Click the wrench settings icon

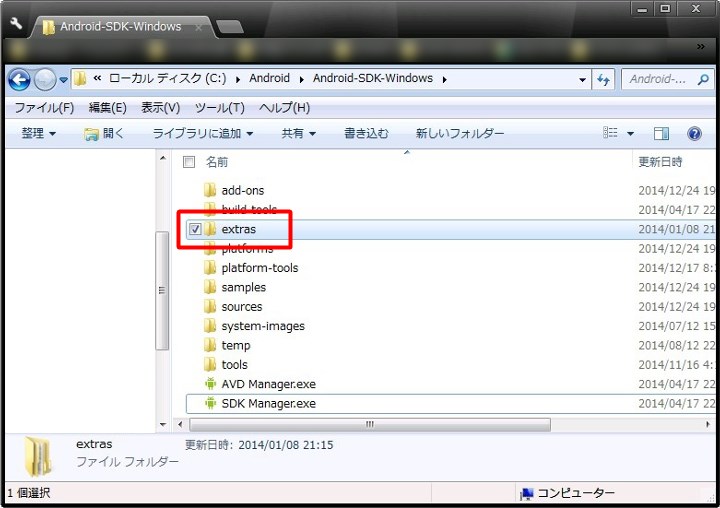[16, 23]
